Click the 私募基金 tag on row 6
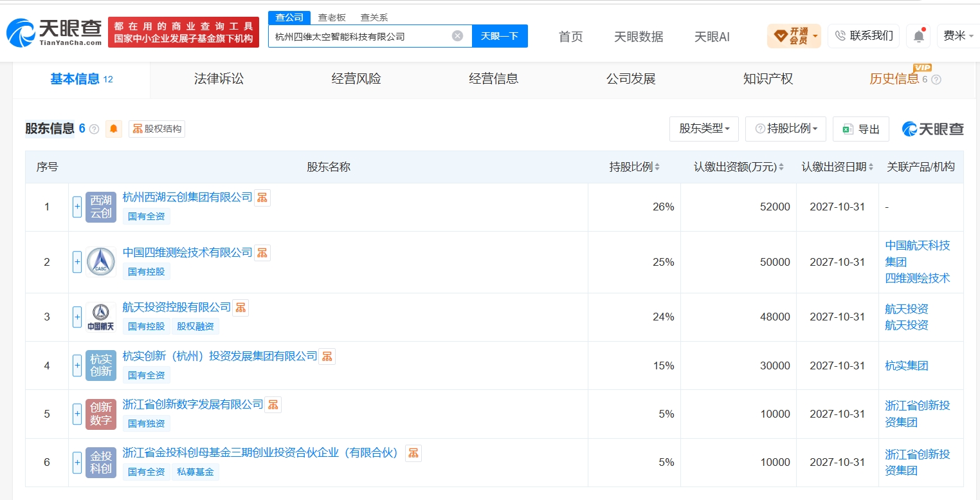 [x=195, y=472]
